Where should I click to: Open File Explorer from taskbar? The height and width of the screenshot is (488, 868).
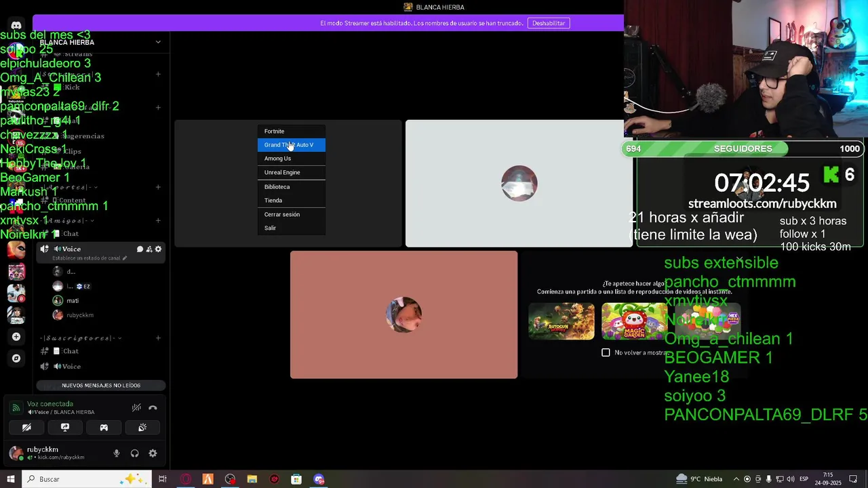[252, 479]
